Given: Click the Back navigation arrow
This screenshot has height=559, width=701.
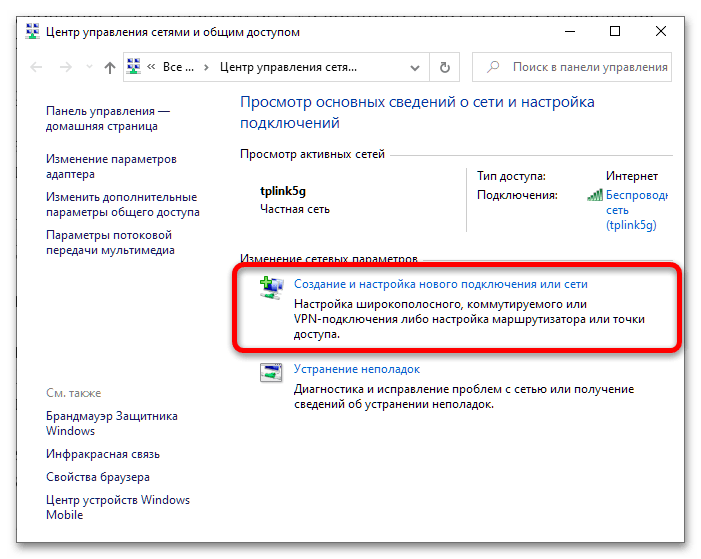Looking at the screenshot, I should pyautogui.click(x=36, y=68).
